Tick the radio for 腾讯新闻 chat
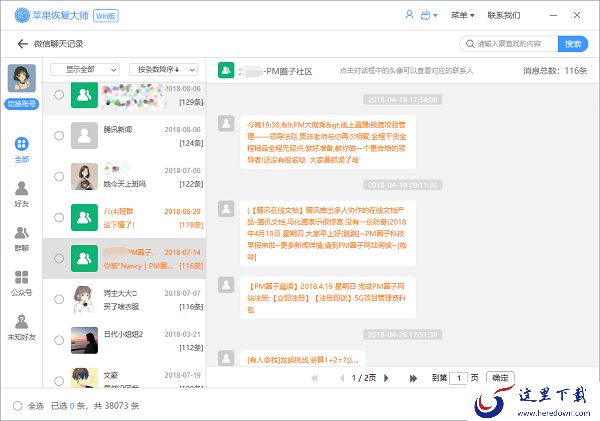This screenshot has width=600, height=421. click(59, 135)
